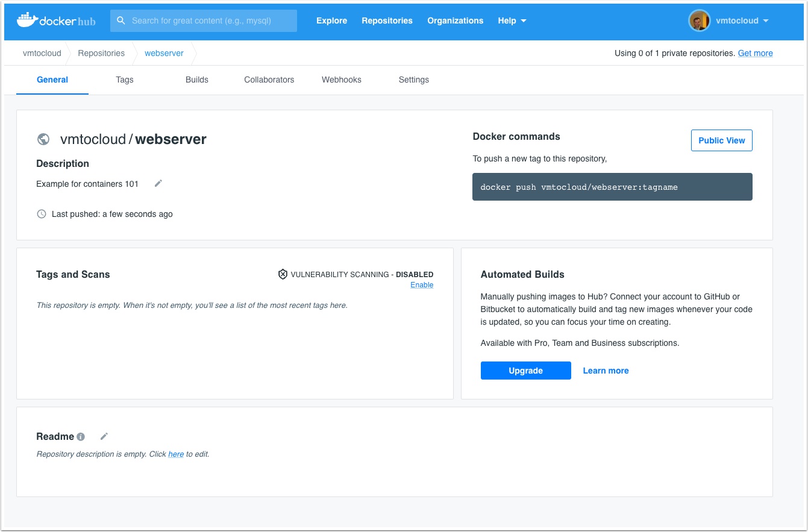Click the Readme heading
The width and height of the screenshot is (808, 532).
pos(55,436)
